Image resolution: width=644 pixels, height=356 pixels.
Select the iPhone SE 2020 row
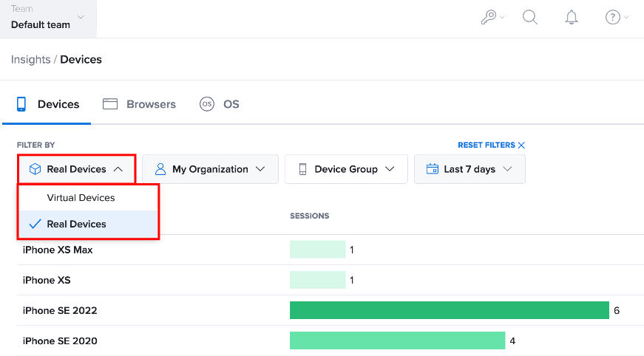(331, 340)
